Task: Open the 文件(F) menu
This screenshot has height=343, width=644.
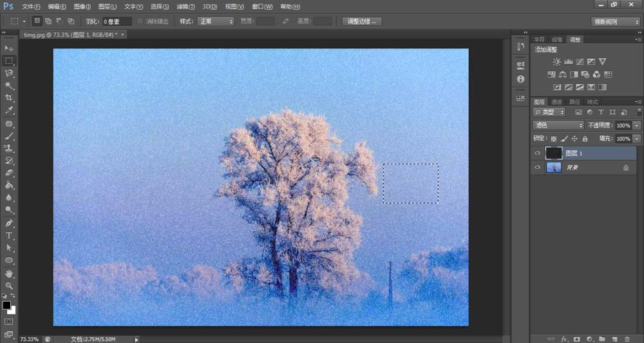Action: [x=31, y=6]
